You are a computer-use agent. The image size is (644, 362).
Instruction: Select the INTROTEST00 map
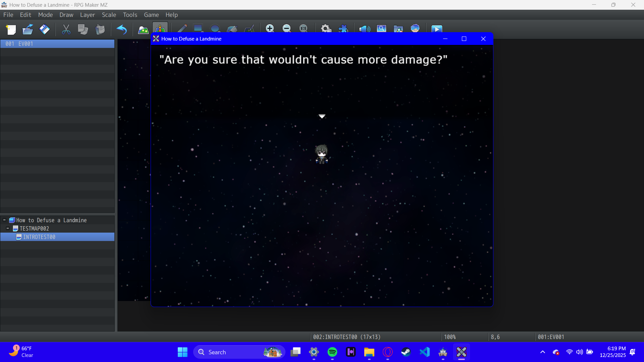pyautogui.click(x=39, y=237)
